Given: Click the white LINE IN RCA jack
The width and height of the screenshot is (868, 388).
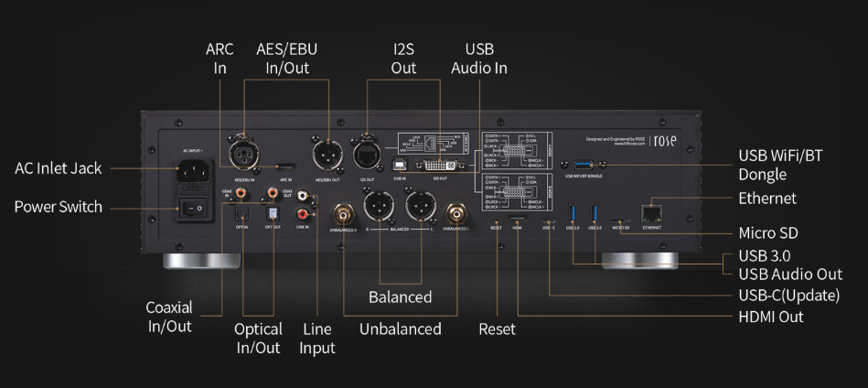Looking at the screenshot, I should [304, 196].
